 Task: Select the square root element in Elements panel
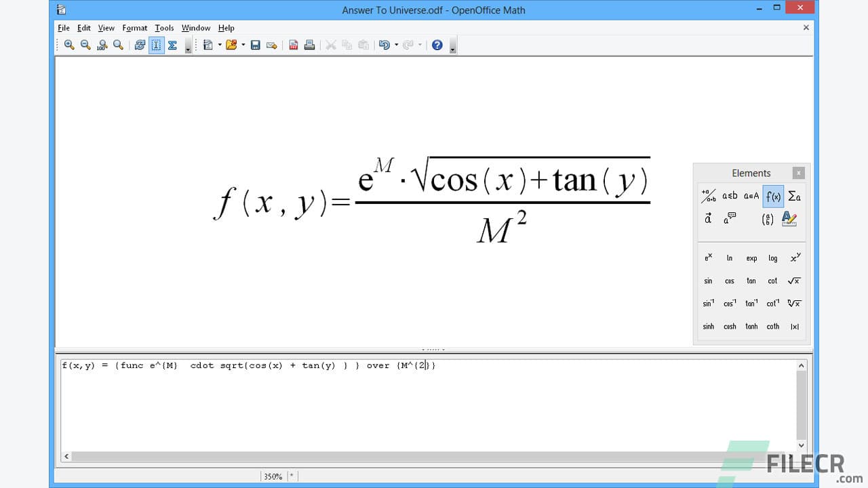(794, 281)
